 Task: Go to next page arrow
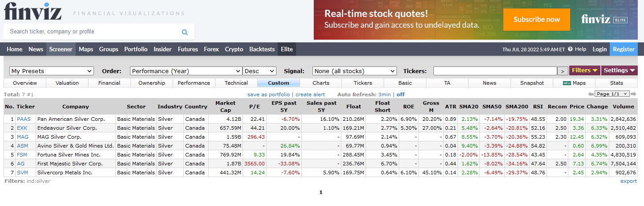coord(634,94)
